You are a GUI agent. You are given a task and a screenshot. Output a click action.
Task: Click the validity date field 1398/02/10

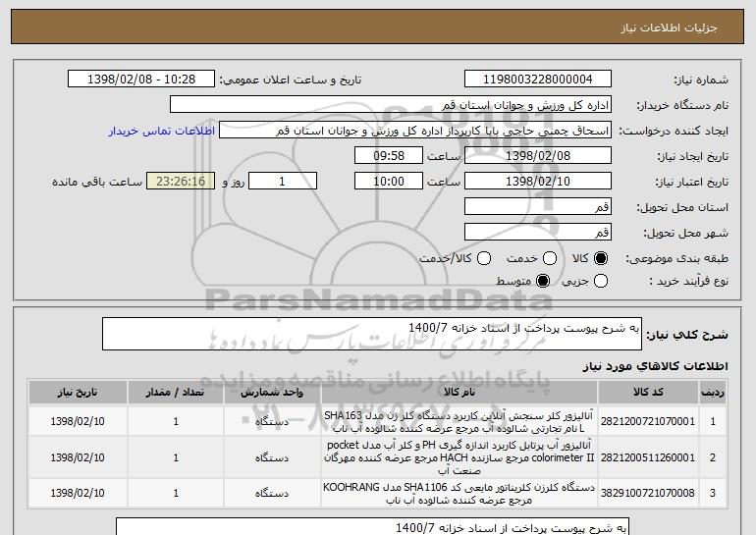tap(538, 182)
